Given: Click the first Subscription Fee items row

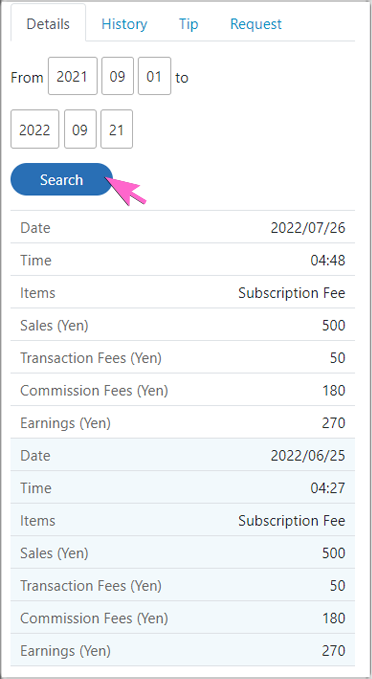Looking at the screenshot, I should click(x=183, y=292).
